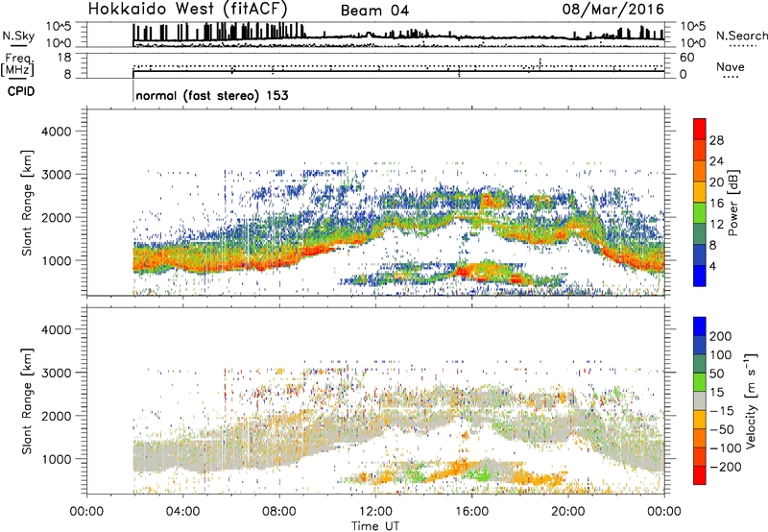Click 'normal (fast stereo) 153' mode text
The height and width of the screenshot is (532, 768).
pos(212,95)
